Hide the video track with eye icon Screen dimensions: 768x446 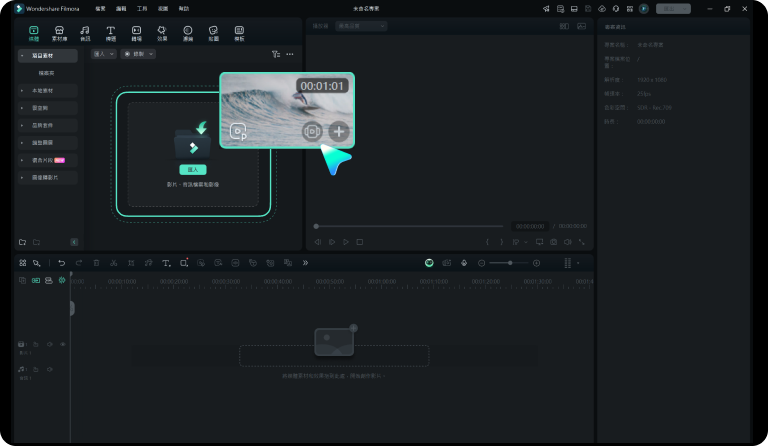click(x=63, y=345)
